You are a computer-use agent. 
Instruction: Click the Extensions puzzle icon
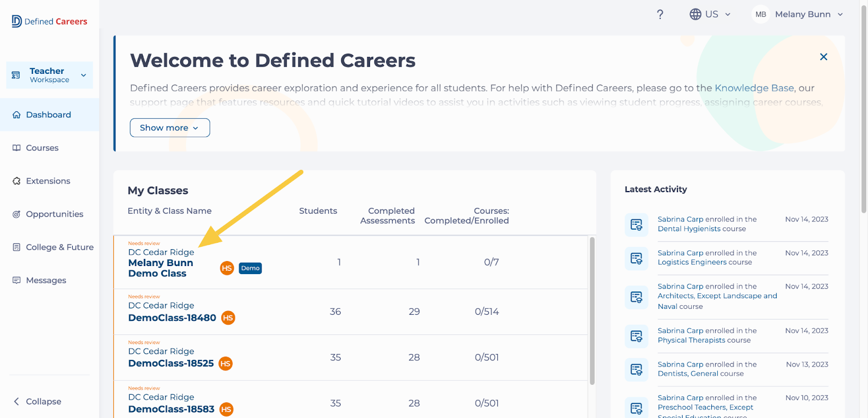(x=16, y=181)
